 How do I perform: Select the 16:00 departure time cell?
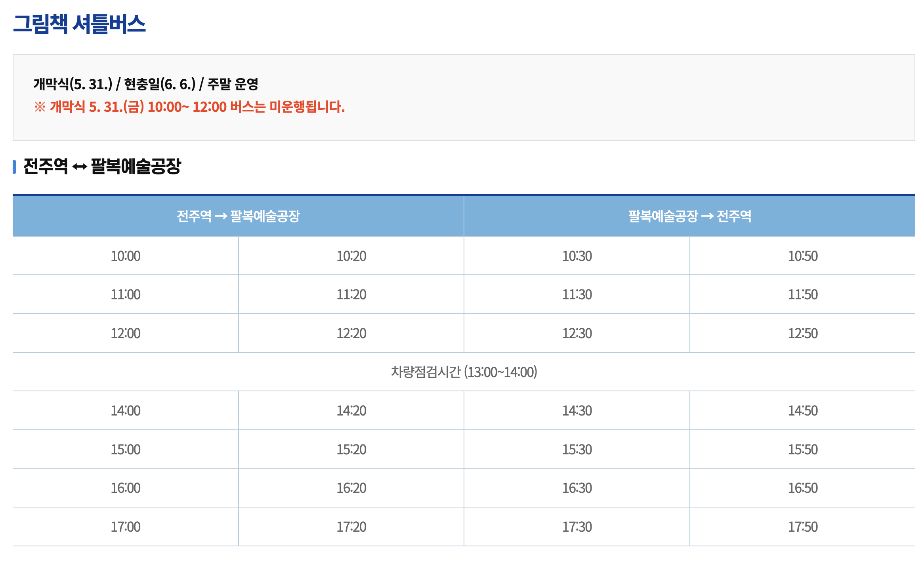[x=126, y=488]
